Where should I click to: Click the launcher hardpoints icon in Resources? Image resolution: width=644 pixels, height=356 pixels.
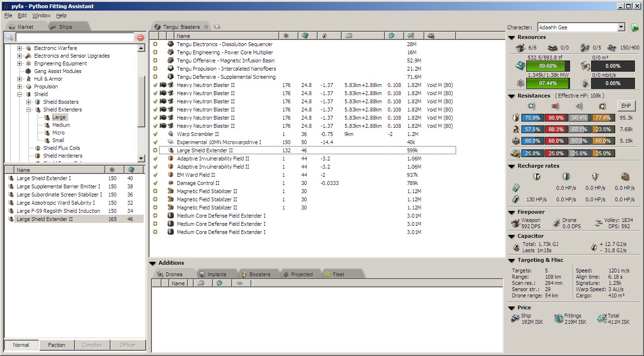pos(552,48)
